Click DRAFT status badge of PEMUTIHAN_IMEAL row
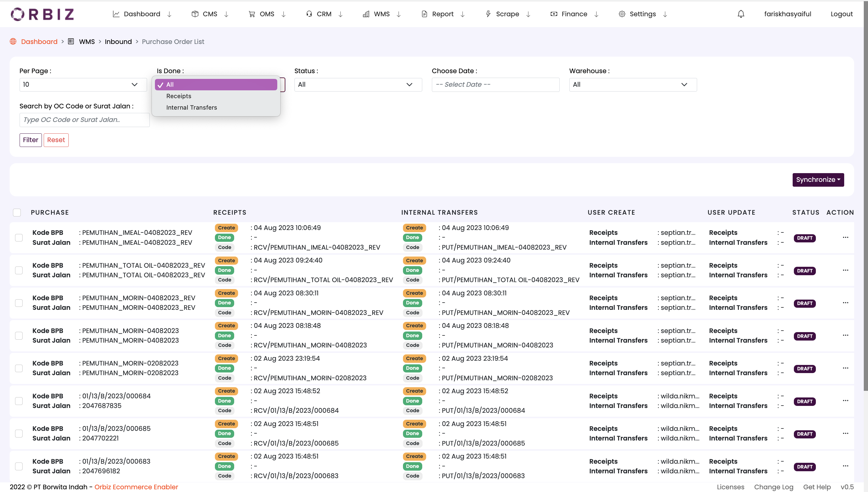This screenshot has height=492, width=868. (x=804, y=238)
